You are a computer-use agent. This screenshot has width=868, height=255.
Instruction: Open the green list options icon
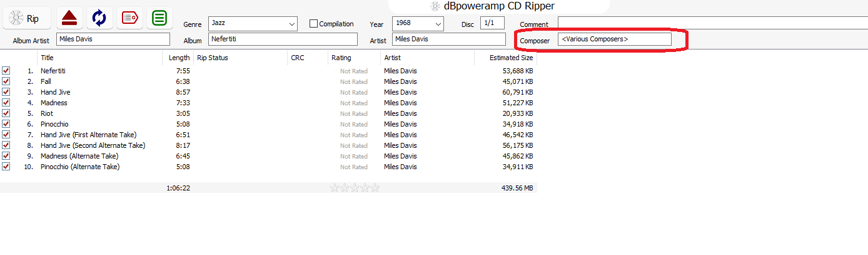click(x=159, y=19)
